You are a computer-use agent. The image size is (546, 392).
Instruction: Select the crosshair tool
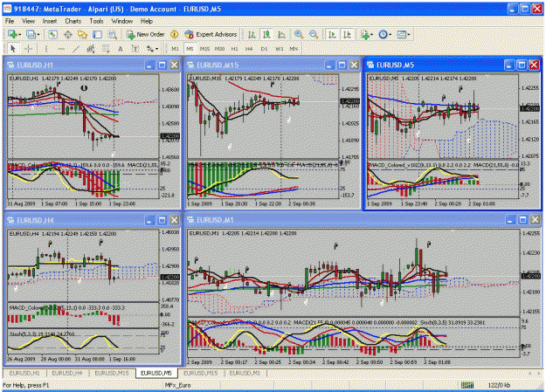(29, 49)
